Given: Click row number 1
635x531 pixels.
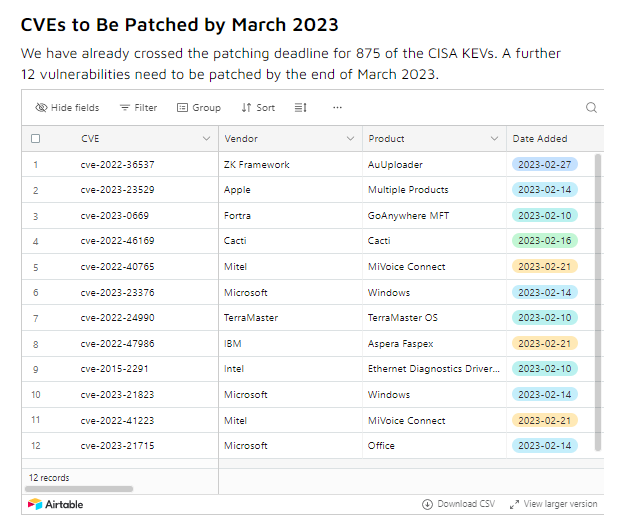Looking at the screenshot, I should pos(36,165).
